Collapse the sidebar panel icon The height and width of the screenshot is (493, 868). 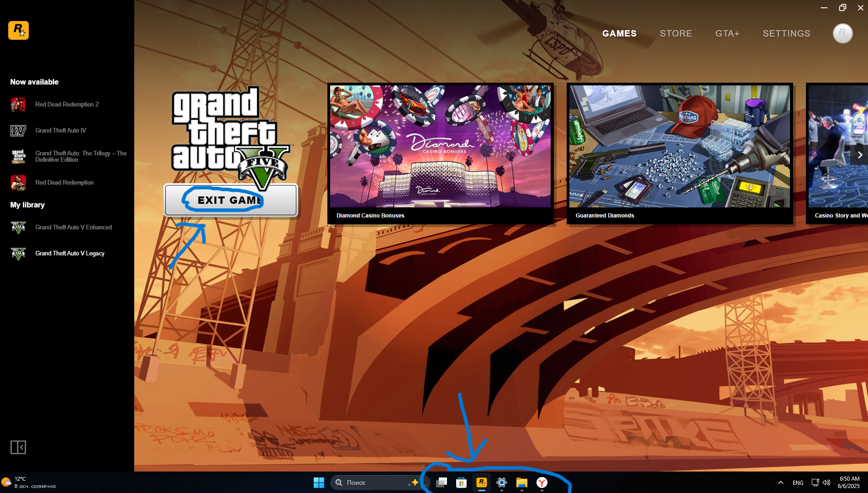18,447
